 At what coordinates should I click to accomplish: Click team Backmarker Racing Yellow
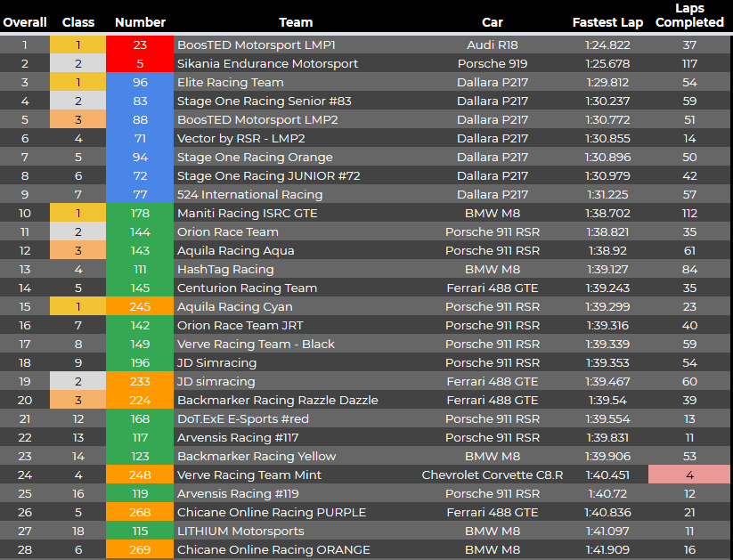click(x=257, y=456)
